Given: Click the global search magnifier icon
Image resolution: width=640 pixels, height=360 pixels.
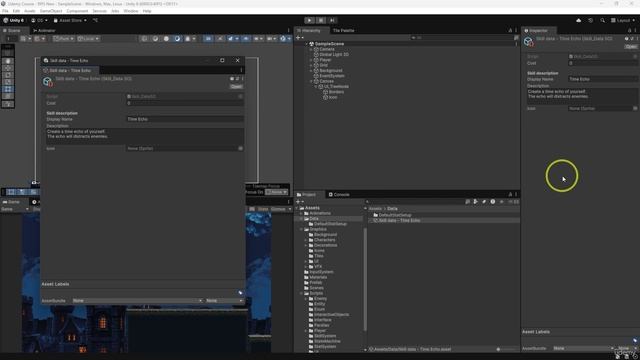Looking at the screenshot, I should 602,20.
